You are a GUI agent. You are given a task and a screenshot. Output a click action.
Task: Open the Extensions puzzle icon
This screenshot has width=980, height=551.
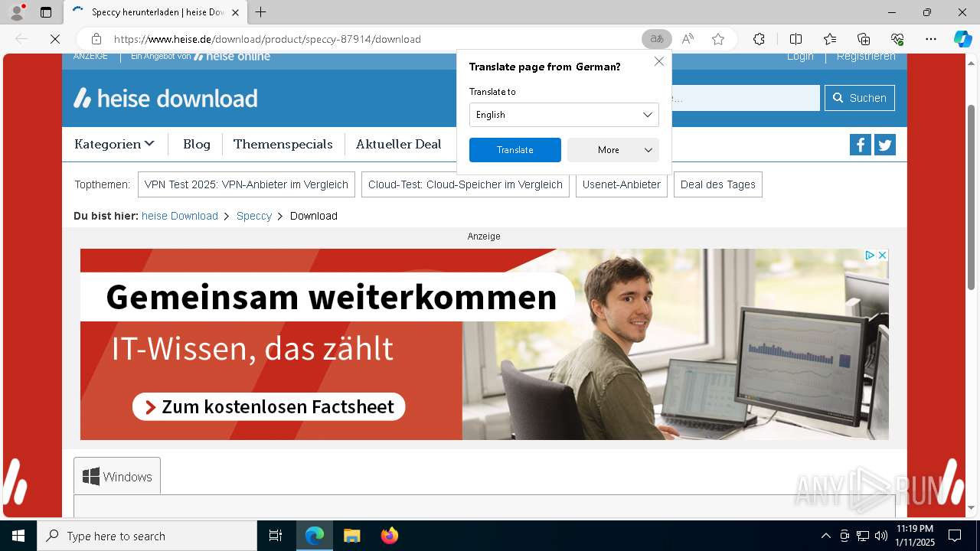(759, 39)
